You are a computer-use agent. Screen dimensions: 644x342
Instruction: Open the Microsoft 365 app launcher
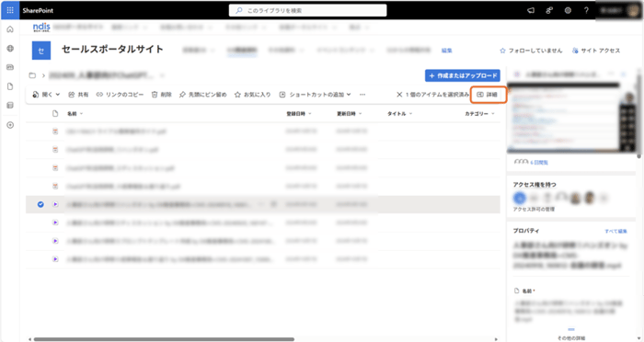click(10, 10)
